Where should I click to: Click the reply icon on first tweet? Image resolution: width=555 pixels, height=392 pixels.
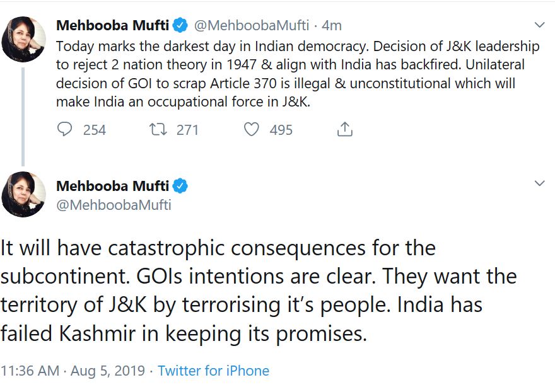coord(65,130)
